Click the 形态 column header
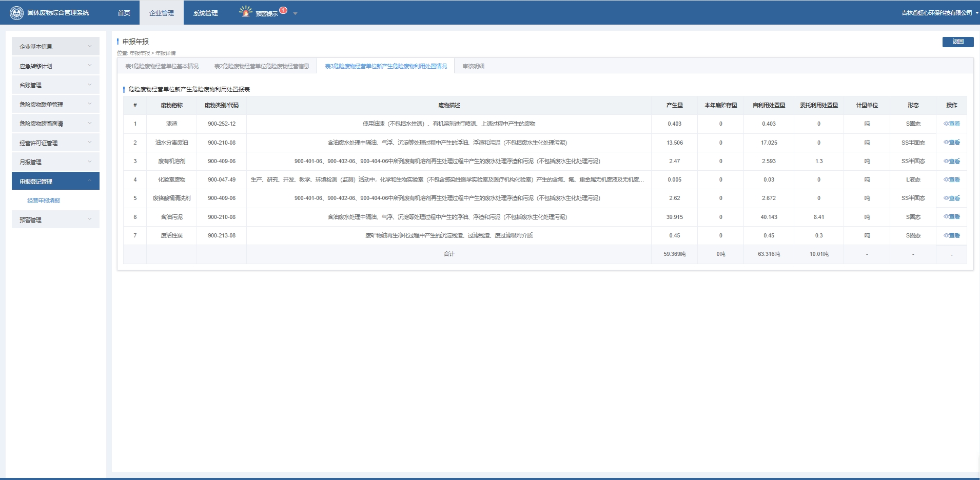 point(913,105)
